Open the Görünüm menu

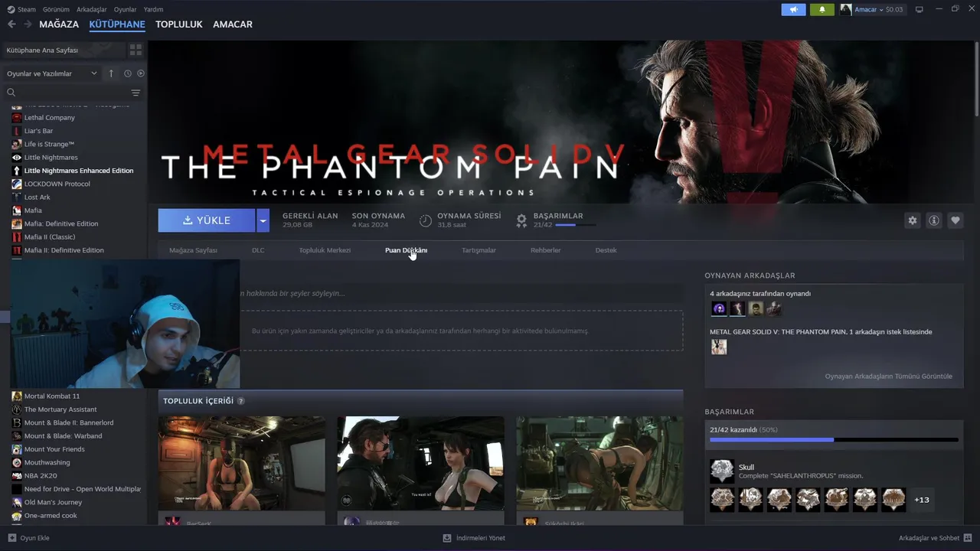56,9
